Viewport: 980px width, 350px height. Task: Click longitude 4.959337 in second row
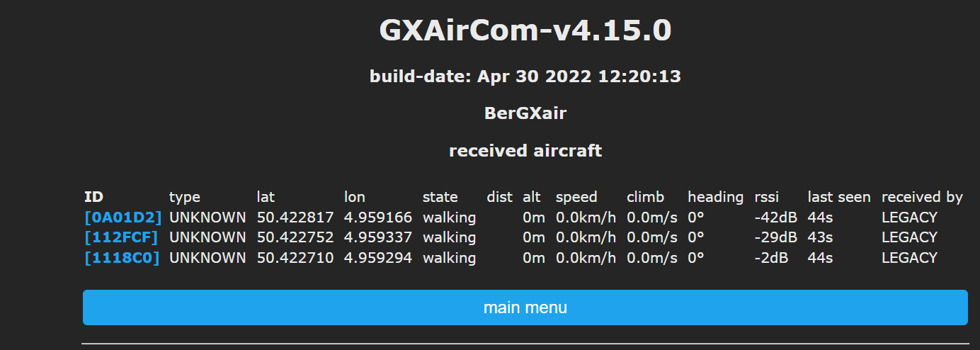pyautogui.click(x=378, y=237)
